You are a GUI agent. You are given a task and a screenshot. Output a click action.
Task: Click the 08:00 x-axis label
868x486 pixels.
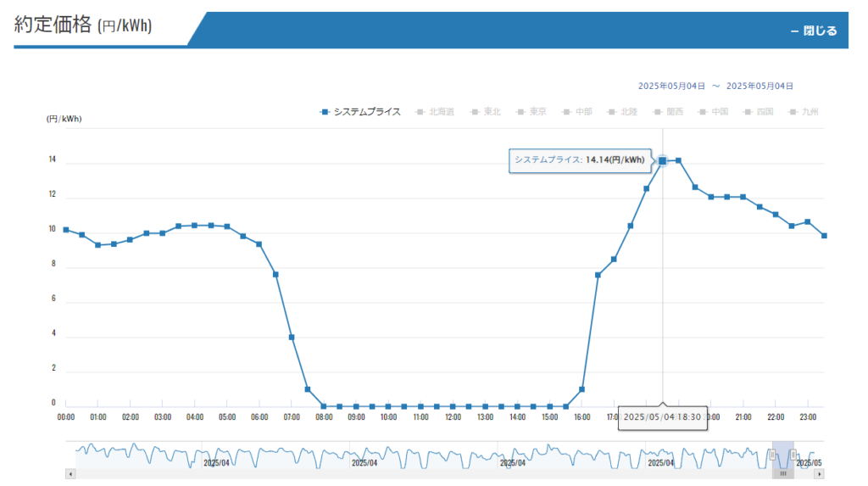tap(324, 417)
